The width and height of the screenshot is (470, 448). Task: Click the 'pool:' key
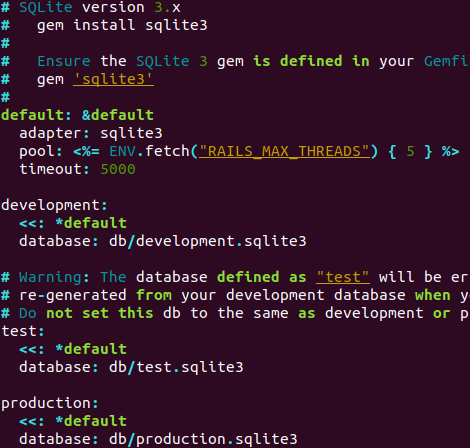click(x=41, y=152)
